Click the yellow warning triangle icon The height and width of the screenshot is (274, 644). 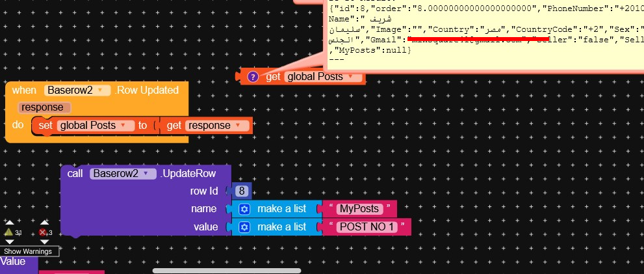(x=8, y=232)
